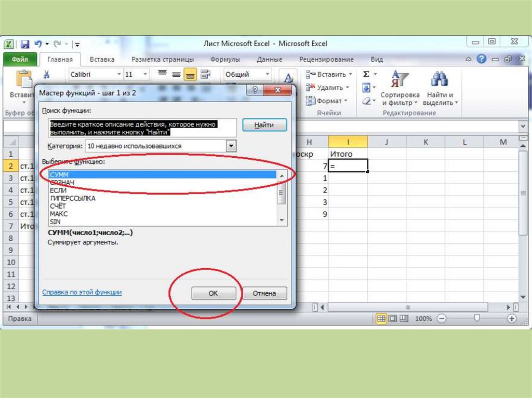Viewport: 532px width, 398px height.
Task: Switch to Page Layout view icon
Action: tap(393, 318)
